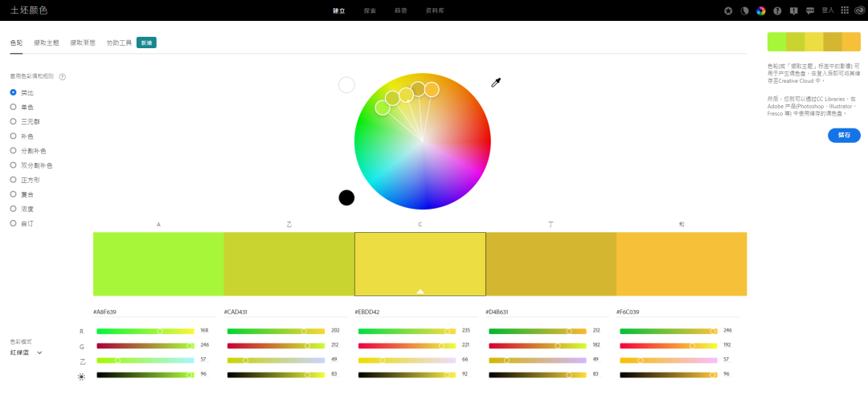The width and height of the screenshot is (868, 395).
Task: Click the R slider for #F6C039
Action: (x=669, y=331)
